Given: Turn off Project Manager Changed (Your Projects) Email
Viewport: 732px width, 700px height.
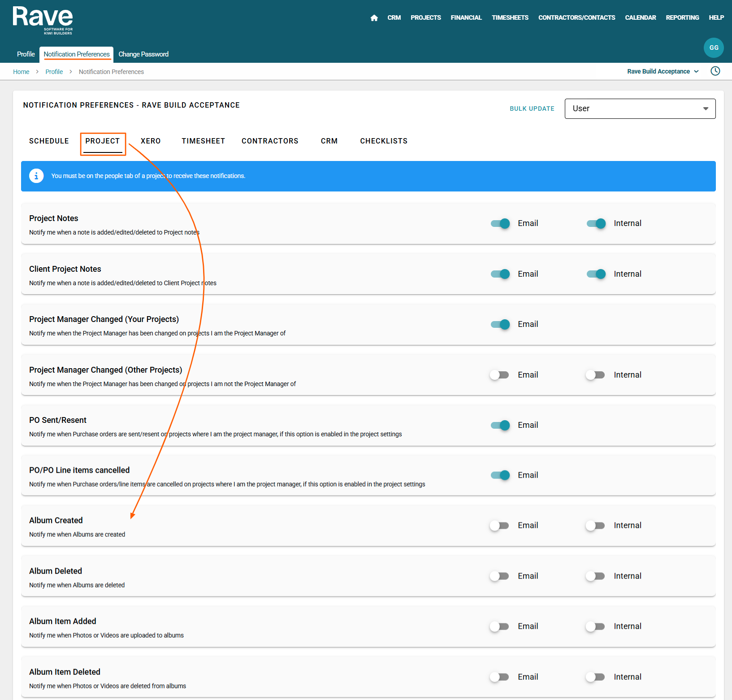Looking at the screenshot, I should pyautogui.click(x=500, y=324).
